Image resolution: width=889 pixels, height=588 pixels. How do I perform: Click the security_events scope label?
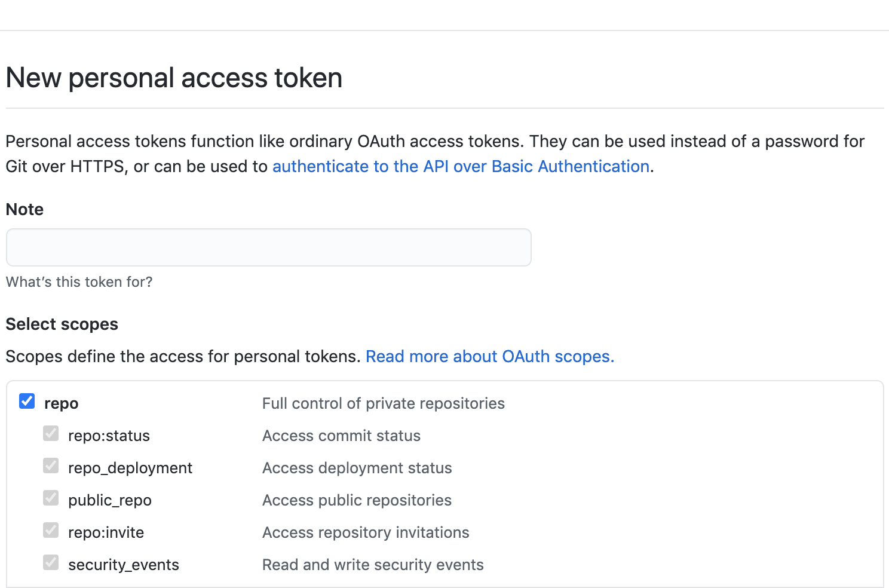(124, 565)
